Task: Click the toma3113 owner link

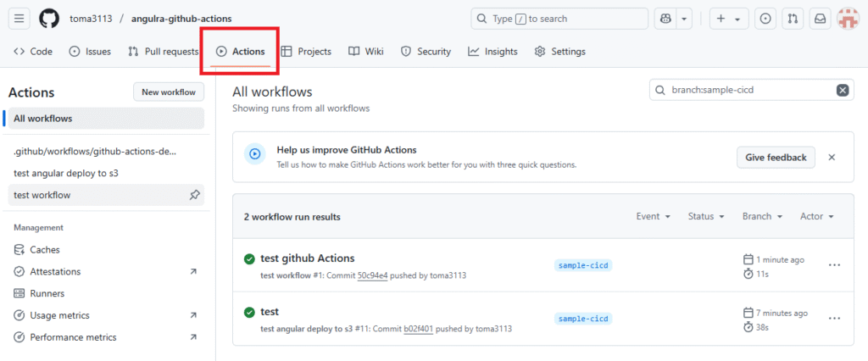Action: pyautogui.click(x=91, y=19)
